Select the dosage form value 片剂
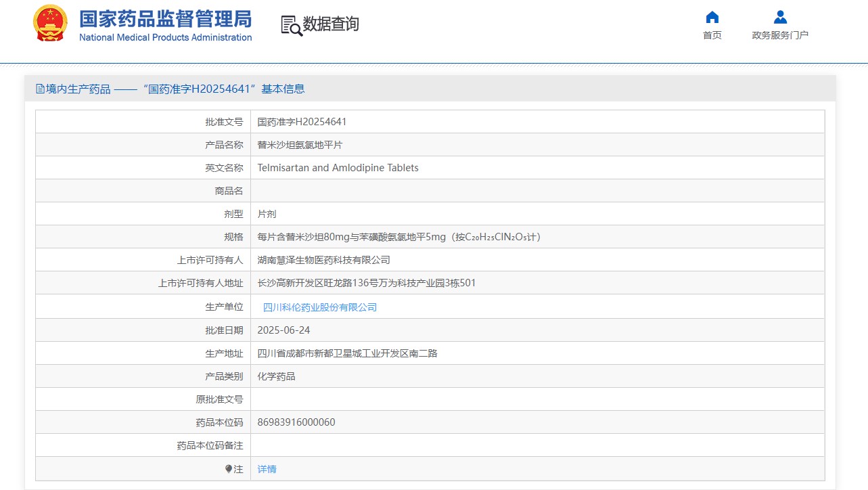 click(267, 214)
